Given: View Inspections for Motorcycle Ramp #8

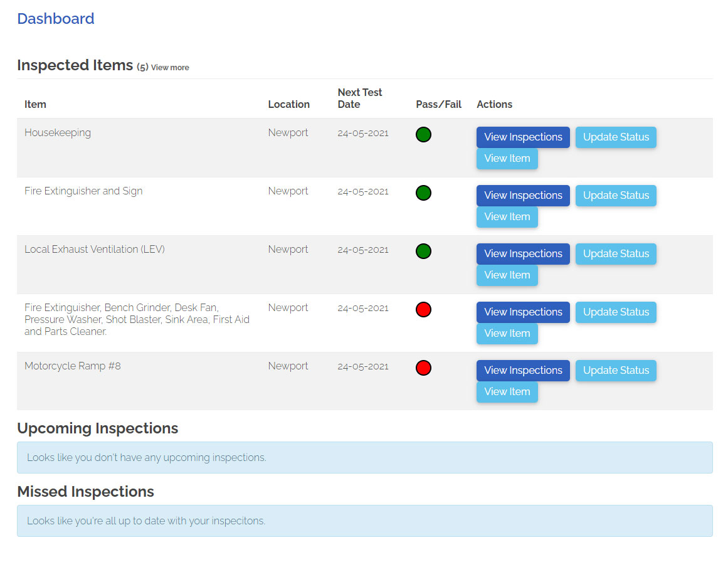Looking at the screenshot, I should pyautogui.click(x=523, y=371).
